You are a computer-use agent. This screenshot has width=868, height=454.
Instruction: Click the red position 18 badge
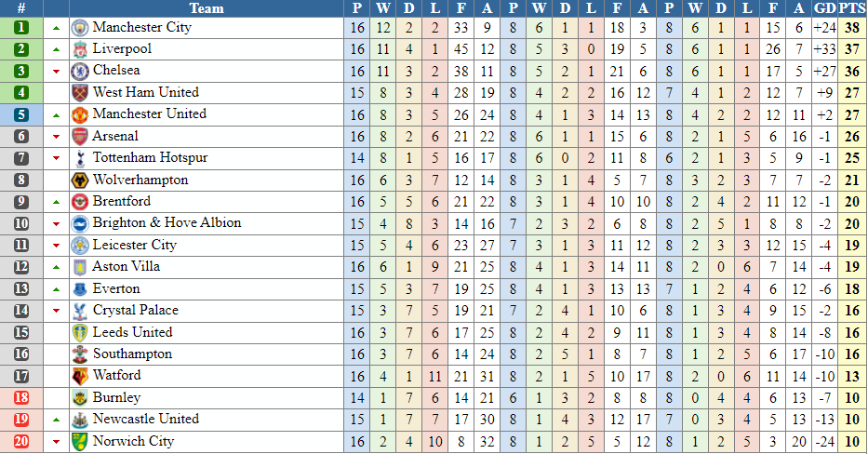pos(21,397)
